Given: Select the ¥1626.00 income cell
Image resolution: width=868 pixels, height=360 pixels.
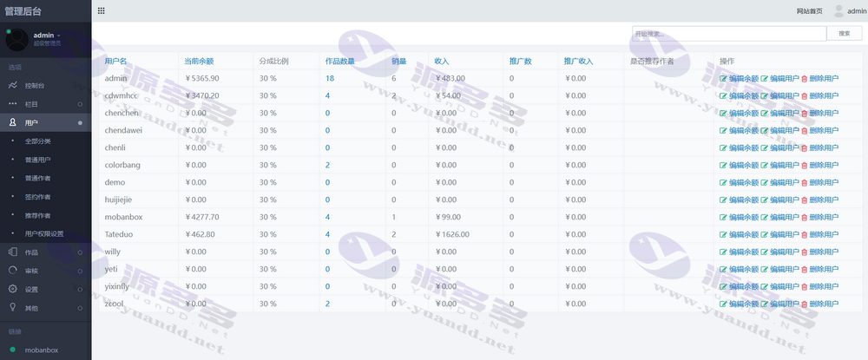Looking at the screenshot, I should coord(452,234).
